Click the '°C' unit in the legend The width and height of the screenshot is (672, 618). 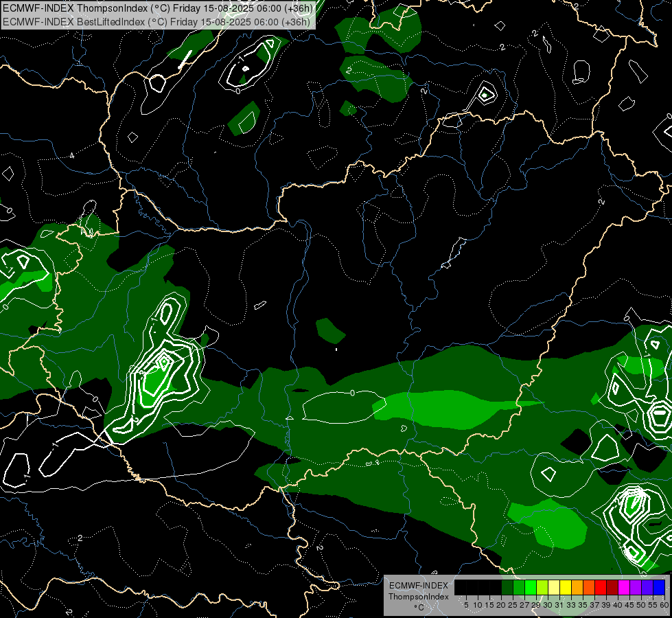pos(419,608)
